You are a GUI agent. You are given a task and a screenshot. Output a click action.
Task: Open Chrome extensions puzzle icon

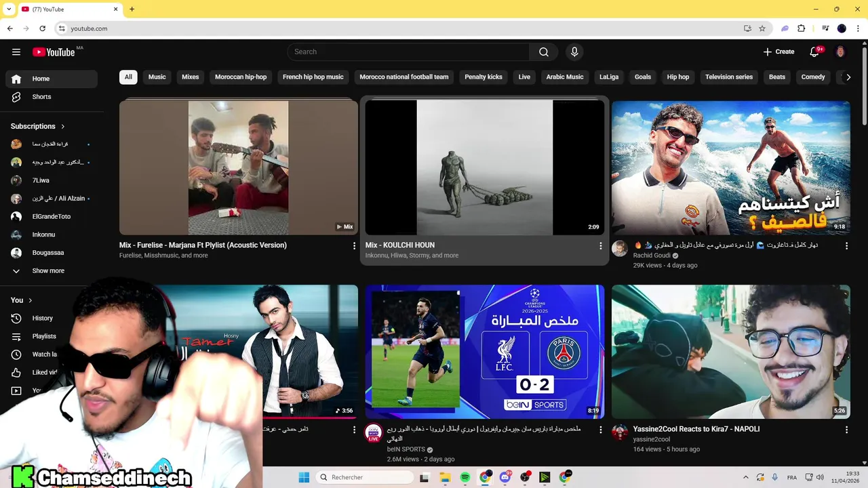801,28
